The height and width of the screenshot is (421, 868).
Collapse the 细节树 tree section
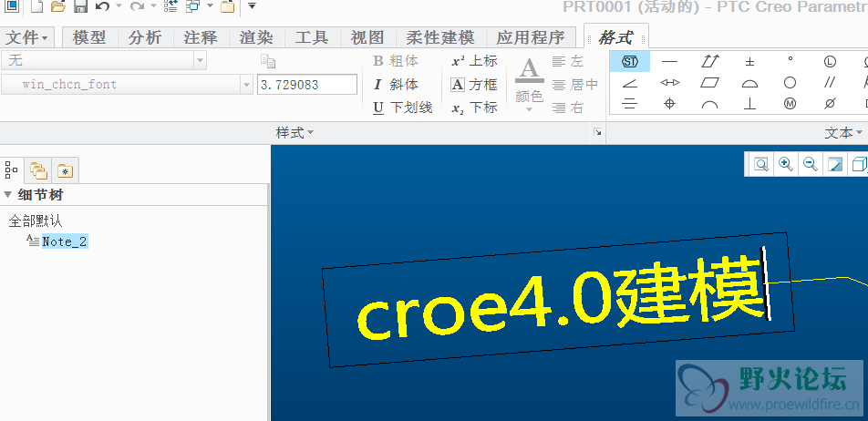pyautogui.click(x=7, y=195)
